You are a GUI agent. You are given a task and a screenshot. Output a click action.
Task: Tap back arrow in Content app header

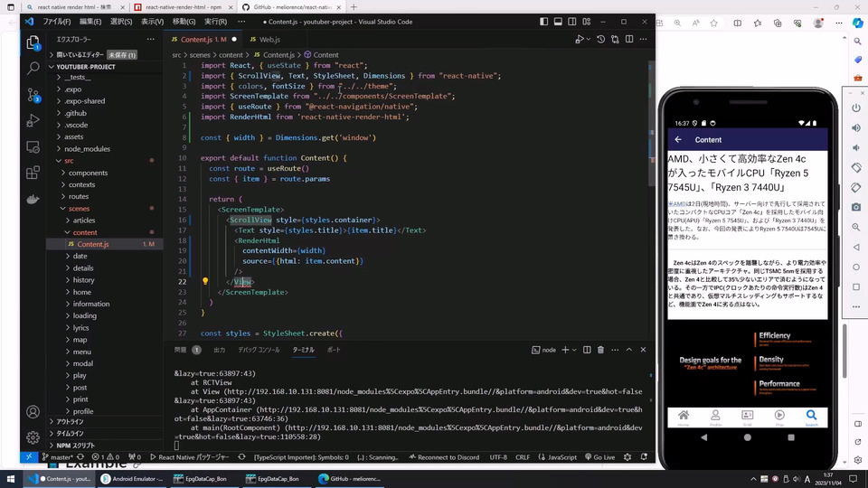(x=678, y=139)
